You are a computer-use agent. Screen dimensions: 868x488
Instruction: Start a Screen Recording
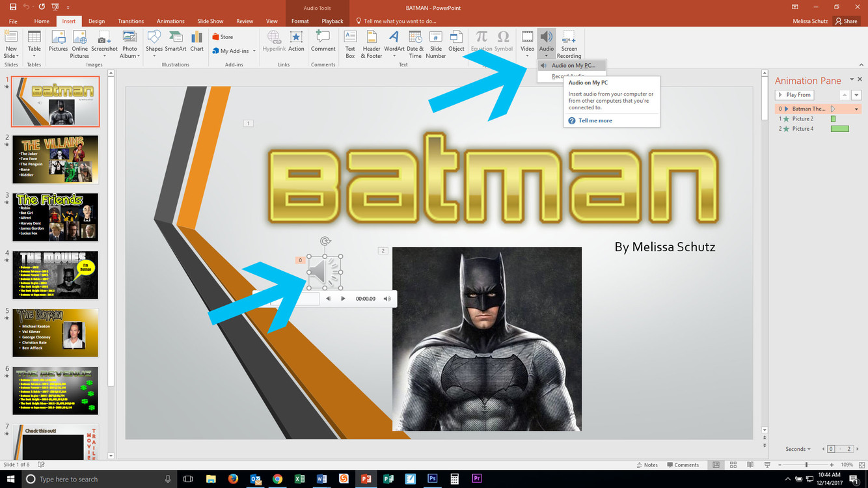(x=569, y=44)
